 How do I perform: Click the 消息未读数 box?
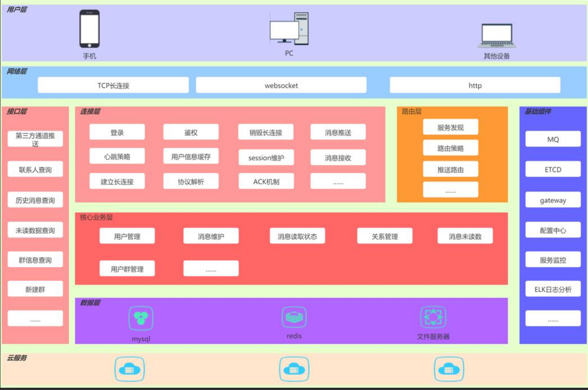(x=465, y=236)
